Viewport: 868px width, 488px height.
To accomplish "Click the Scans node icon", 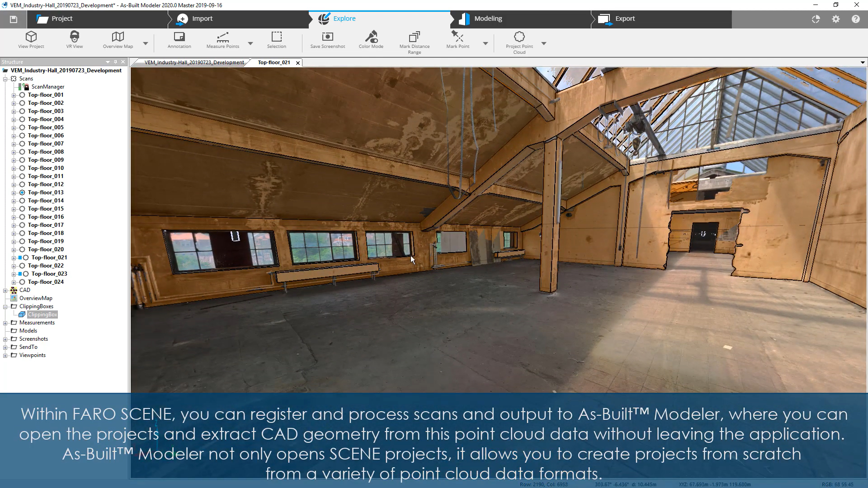I will point(14,79).
